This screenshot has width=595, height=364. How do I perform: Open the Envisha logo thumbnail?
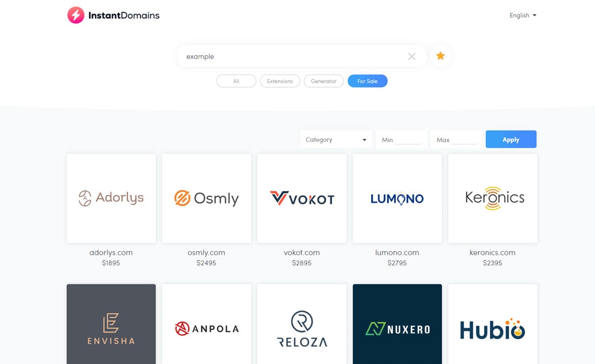(x=111, y=324)
